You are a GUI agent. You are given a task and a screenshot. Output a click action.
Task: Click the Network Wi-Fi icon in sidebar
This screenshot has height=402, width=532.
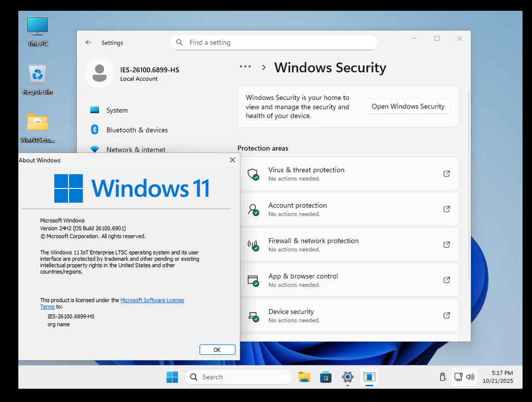(95, 149)
